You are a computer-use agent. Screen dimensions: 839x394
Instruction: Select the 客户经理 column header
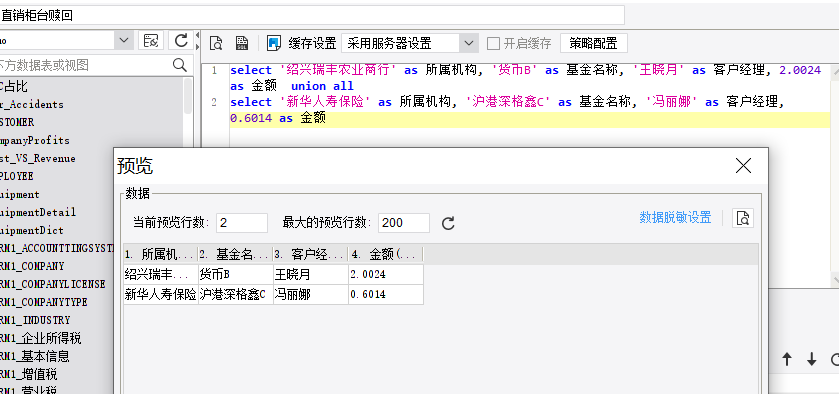coord(311,254)
